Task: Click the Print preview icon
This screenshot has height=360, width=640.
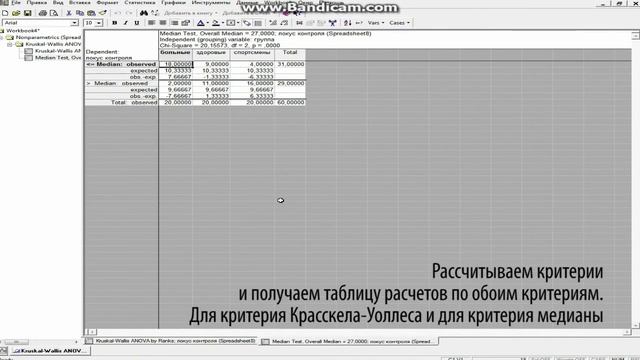Action: point(53,13)
